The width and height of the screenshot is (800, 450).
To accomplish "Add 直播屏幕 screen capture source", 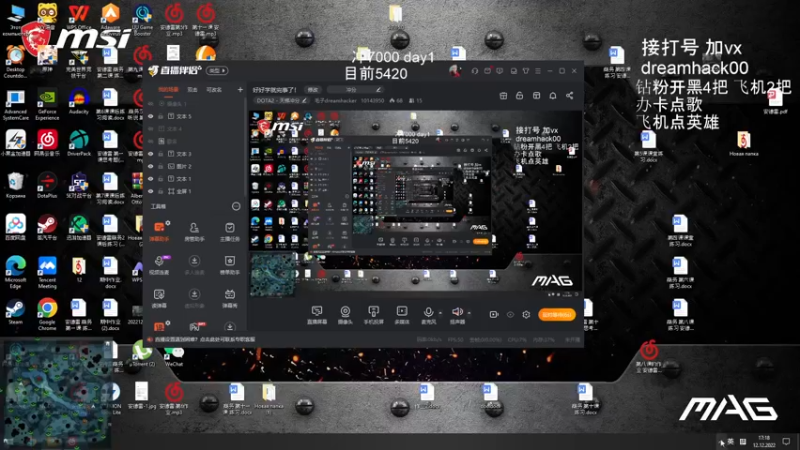I will click(317, 314).
